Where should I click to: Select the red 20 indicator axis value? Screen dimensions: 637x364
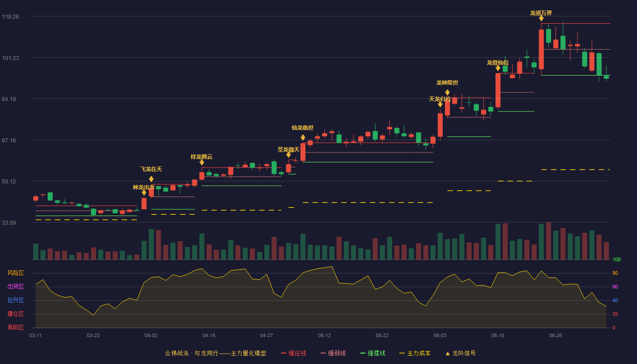(x=615, y=314)
